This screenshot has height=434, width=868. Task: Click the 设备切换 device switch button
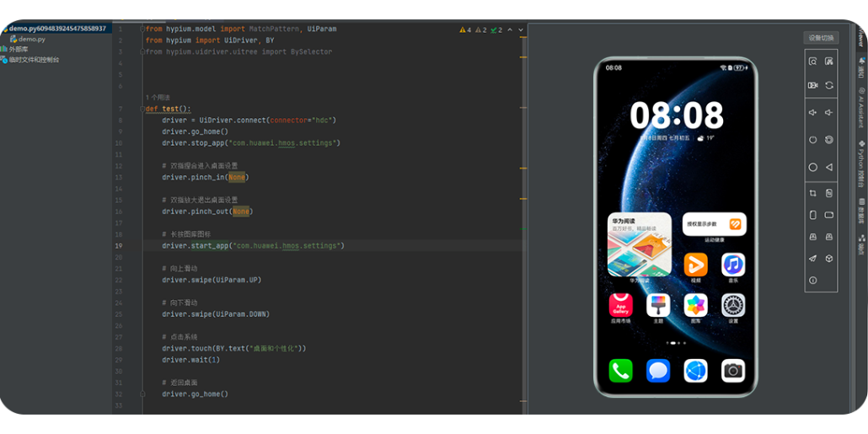[821, 38]
